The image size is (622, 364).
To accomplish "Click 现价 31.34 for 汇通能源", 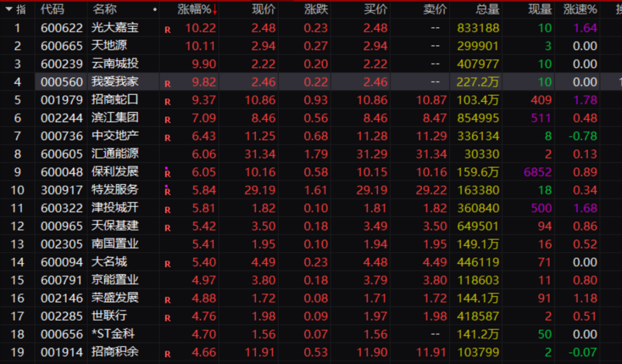I will coord(260,154).
